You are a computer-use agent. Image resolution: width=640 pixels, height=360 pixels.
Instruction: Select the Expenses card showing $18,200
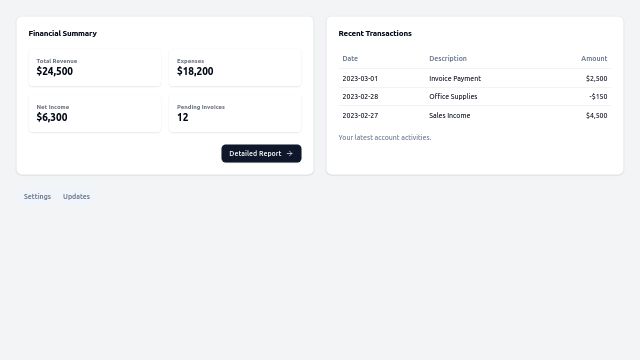[235, 68]
